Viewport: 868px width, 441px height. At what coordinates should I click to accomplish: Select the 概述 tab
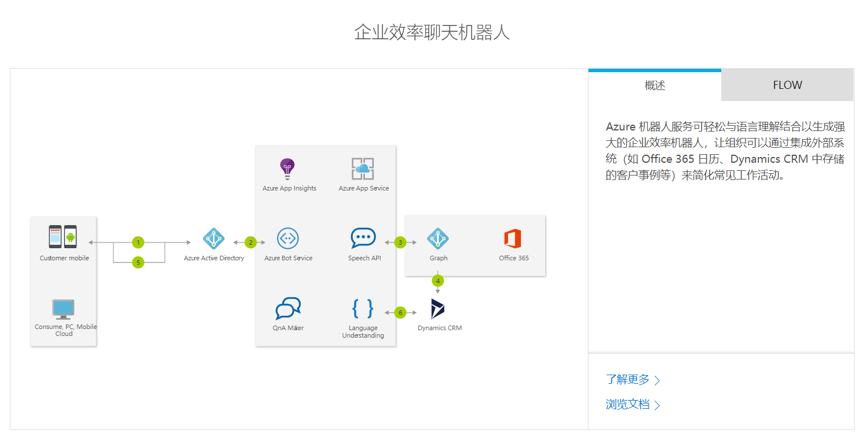click(654, 85)
